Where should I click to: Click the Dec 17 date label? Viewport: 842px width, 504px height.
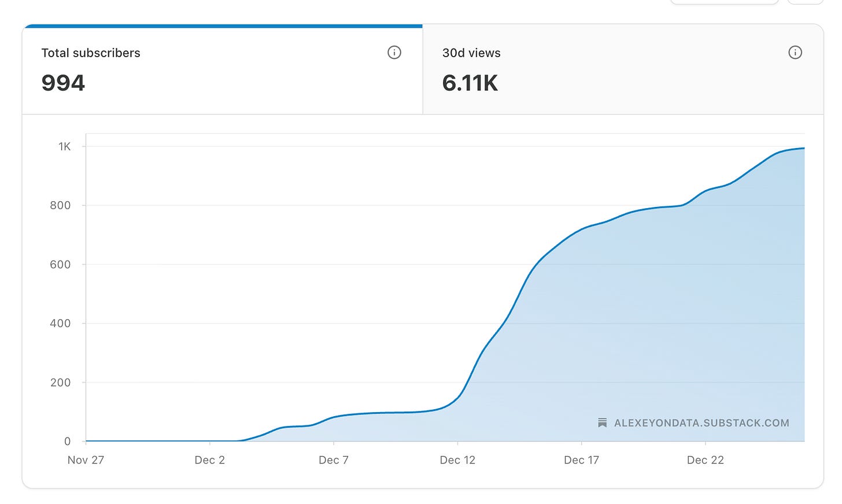[581, 460]
